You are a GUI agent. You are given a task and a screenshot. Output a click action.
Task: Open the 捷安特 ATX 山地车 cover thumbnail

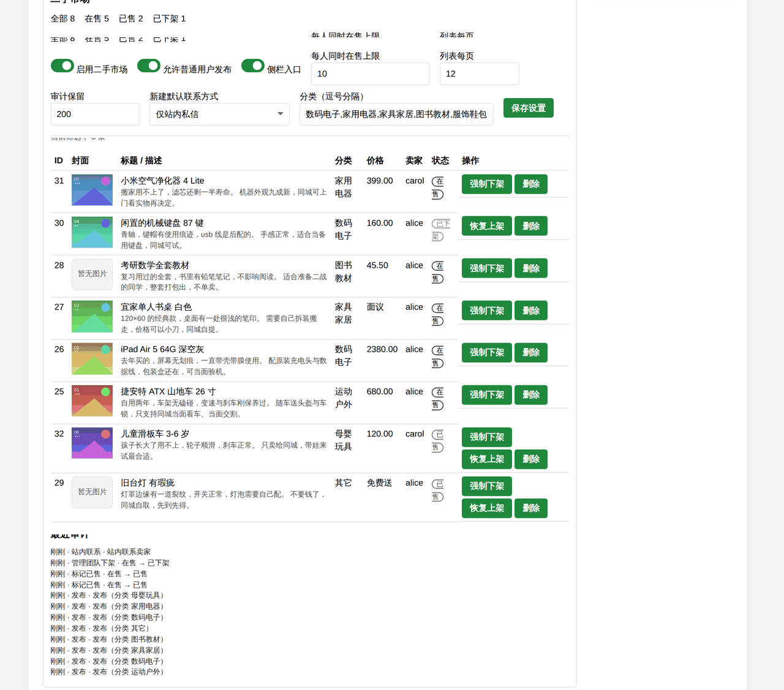[x=92, y=401]
